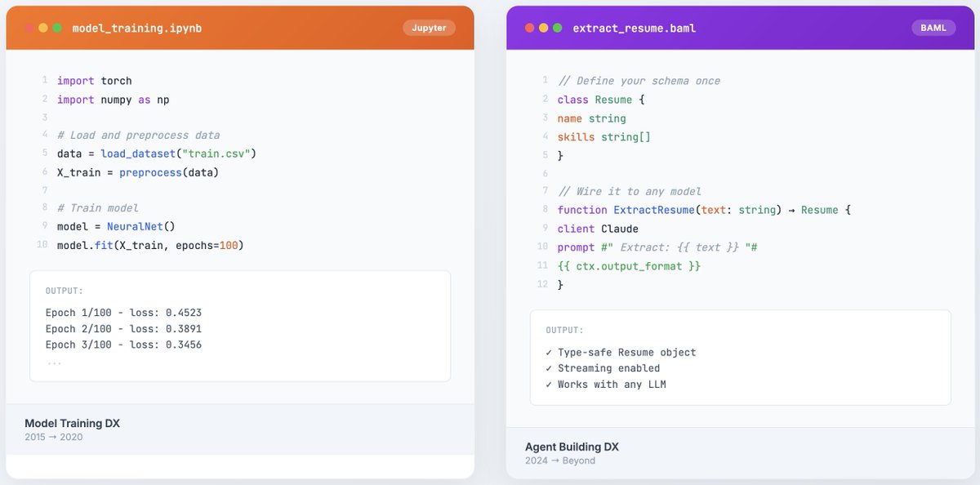
Task: Click the 'client Claude' line
Action: point(598,229)
